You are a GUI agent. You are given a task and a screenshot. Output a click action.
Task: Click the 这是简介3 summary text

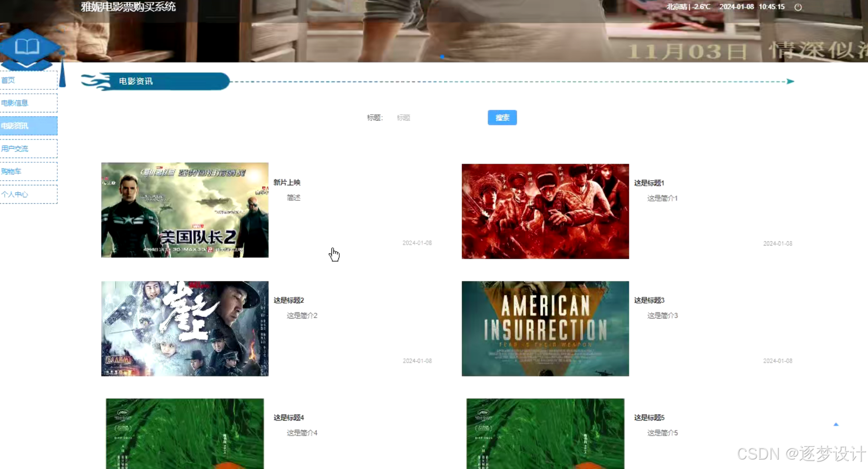coord(662,316)
